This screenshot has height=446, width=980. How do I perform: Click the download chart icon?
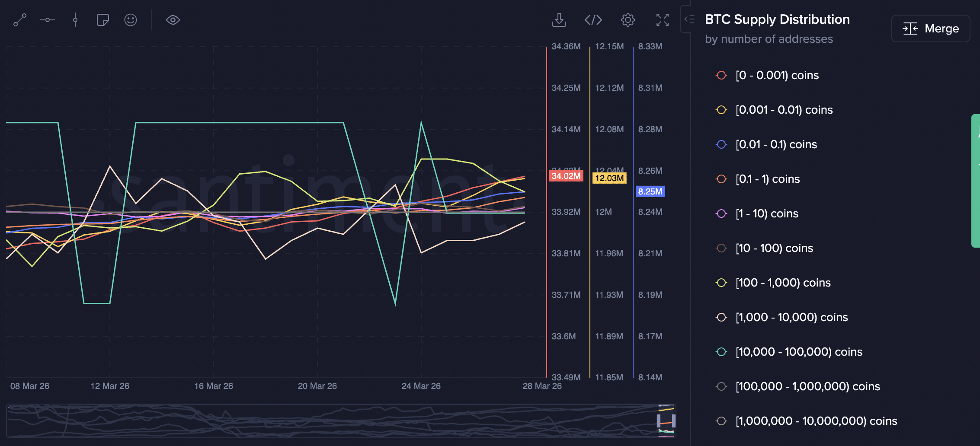pyautogui.click(x=559, y=20)
